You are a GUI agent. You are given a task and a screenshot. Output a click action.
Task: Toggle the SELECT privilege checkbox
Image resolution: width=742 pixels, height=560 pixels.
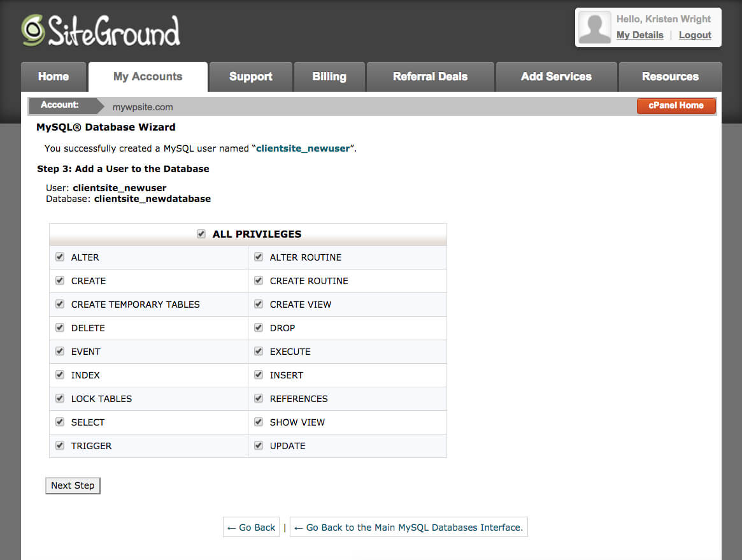pos(60,422)
